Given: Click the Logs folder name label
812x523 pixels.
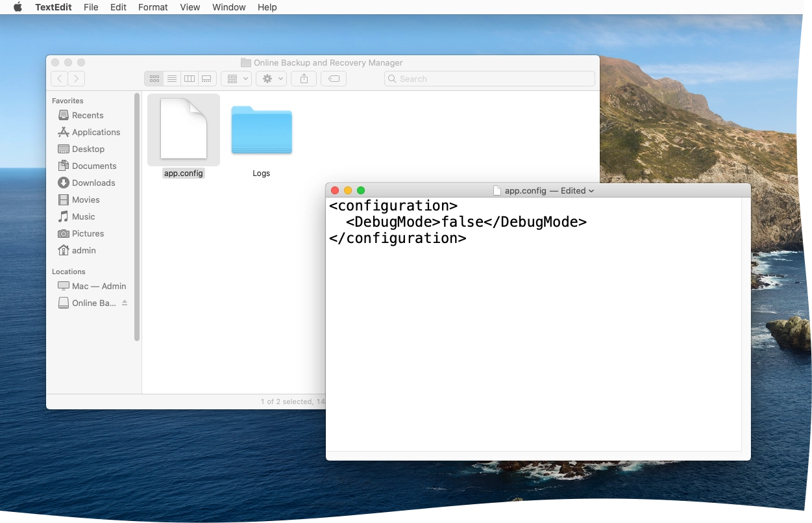Looking at the screenshot, I should (262, 173).
